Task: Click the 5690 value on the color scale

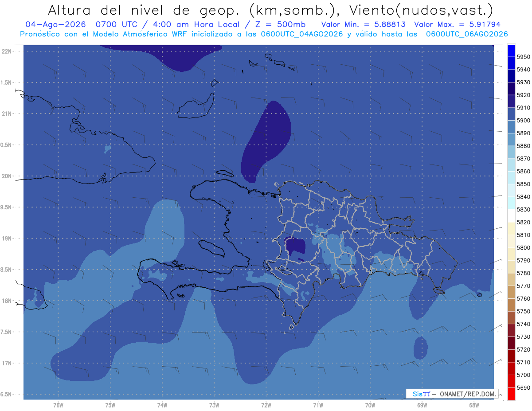Action: [x=524, y=388]
